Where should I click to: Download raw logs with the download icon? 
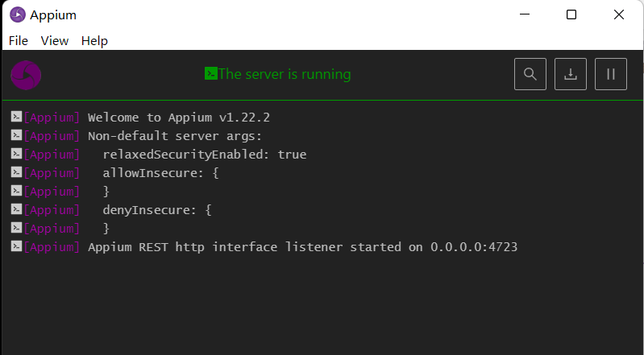[570, 74]
